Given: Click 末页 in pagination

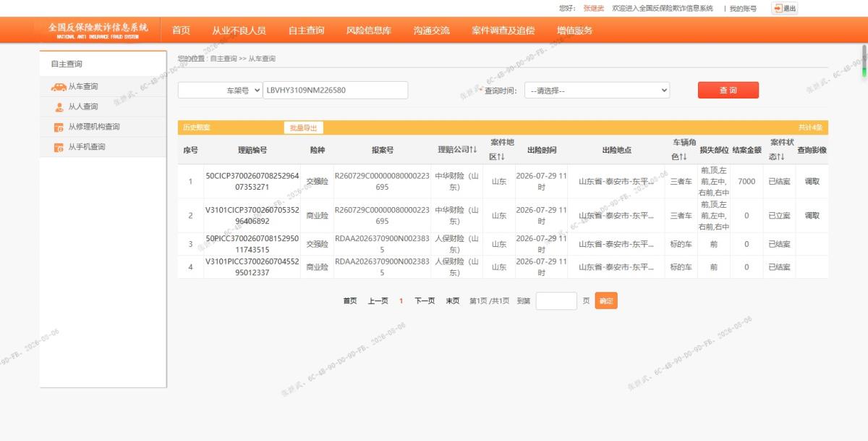Looking at the screenshot, I should click(452, 301).
